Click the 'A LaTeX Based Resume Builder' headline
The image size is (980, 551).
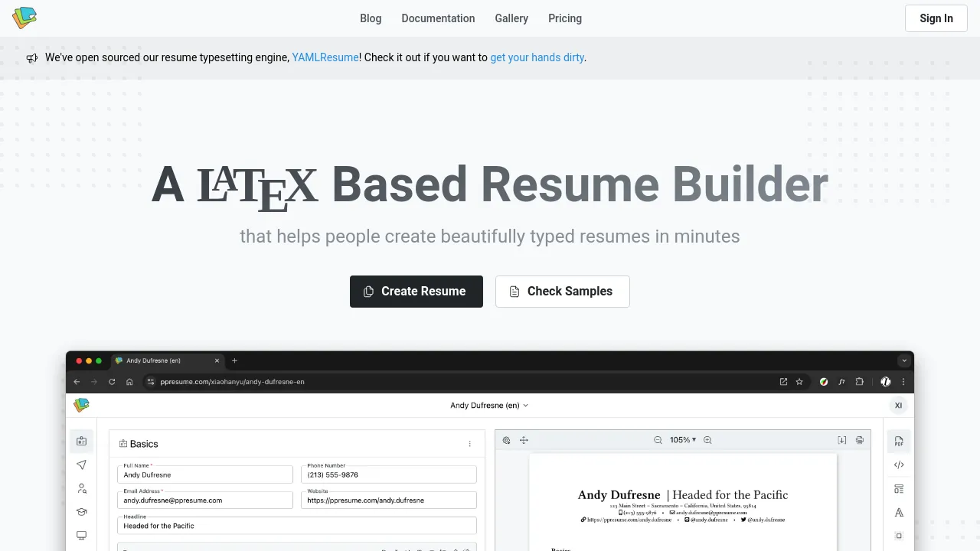pos(490,185)
